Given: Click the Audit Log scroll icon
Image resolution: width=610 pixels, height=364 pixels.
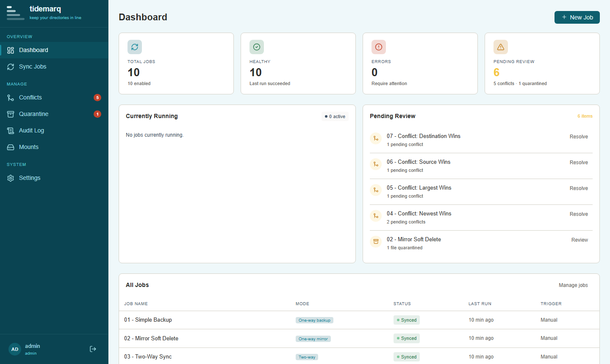Looking at the screenshot, I should (11, 131).
